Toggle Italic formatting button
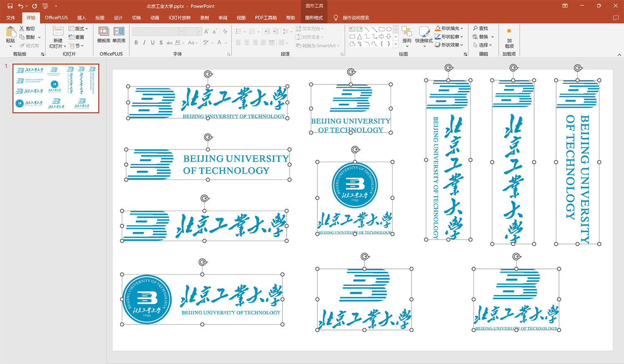Viewport: 624px width, 364px height. pyautogui.click(x=144, y=42)
